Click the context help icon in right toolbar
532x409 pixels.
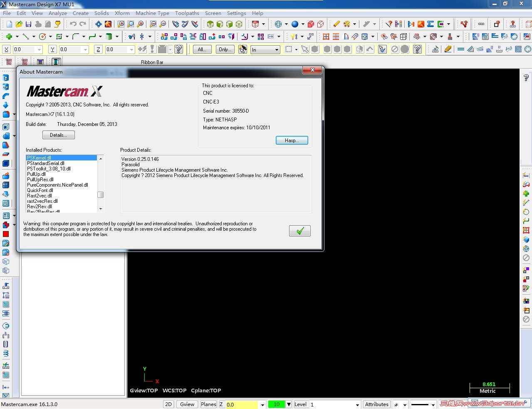(x=526, y=78)
